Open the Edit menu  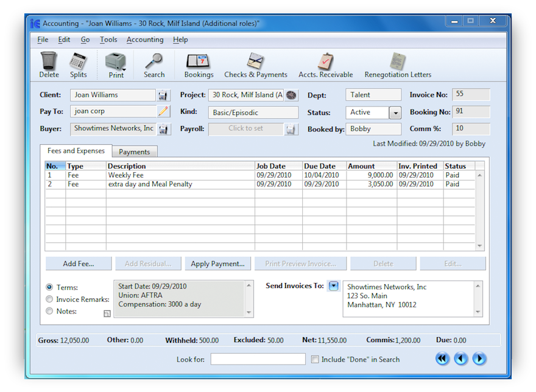point(64,40)
